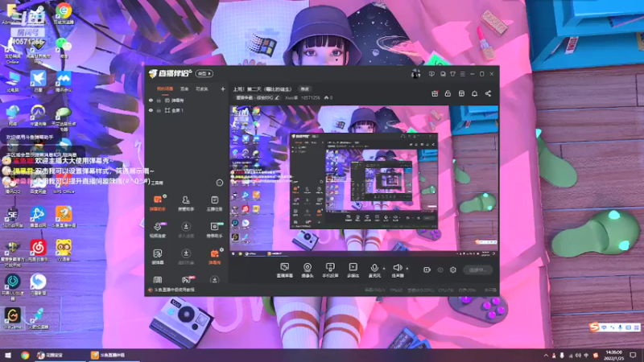Expand microphone options arrow
Image resolution: width=644 pixels, height=362 pixels.
pyautogui.click(x=384, y=269)
